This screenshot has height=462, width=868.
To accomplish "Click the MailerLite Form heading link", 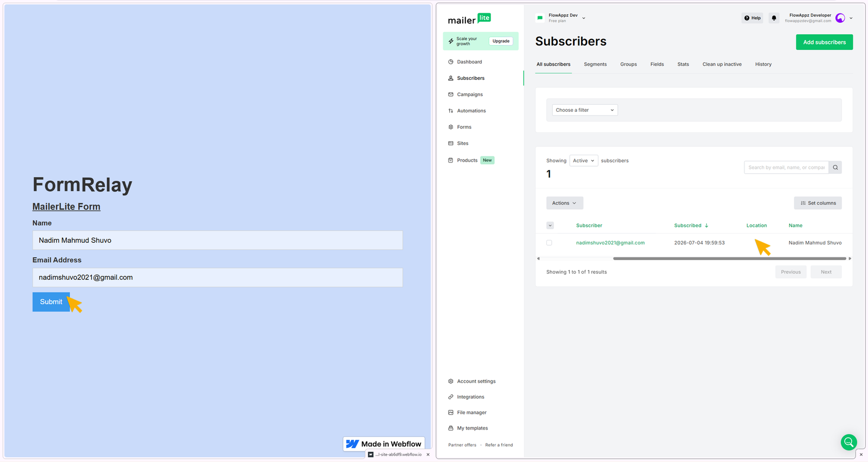I will click(66, 206).
